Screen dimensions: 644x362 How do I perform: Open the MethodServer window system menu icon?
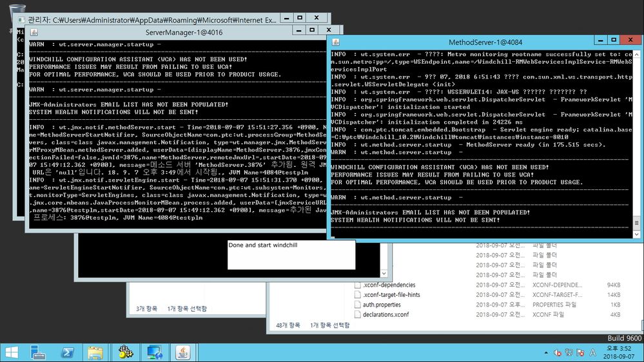pyautogui.click(x=336, y=43)
